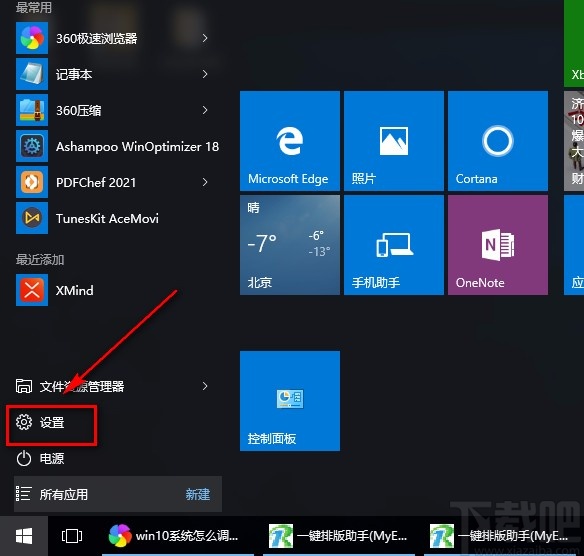Screen dimensions: 584x556
Task: Open the 所有应用 list icon
Action: pyautogui.click(x=23, y=494)
